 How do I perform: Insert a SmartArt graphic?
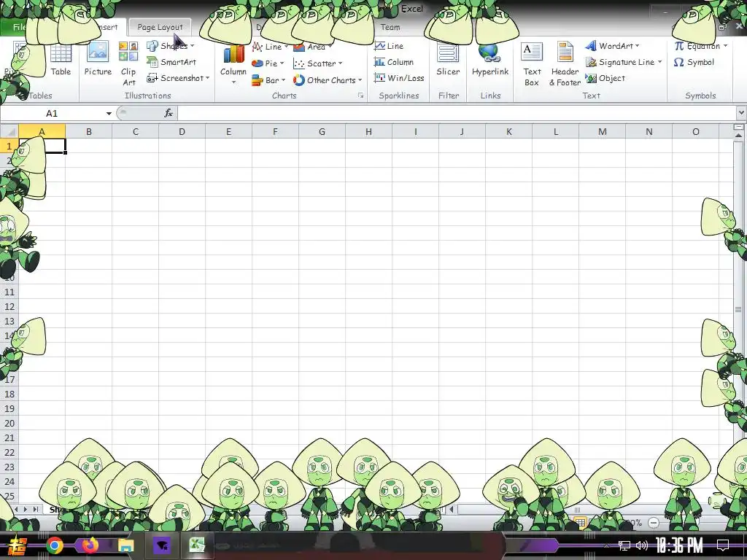click(x=171, y=62)
